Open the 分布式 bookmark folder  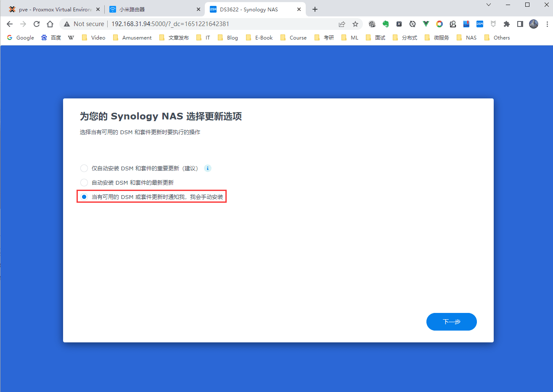(405, 38)
